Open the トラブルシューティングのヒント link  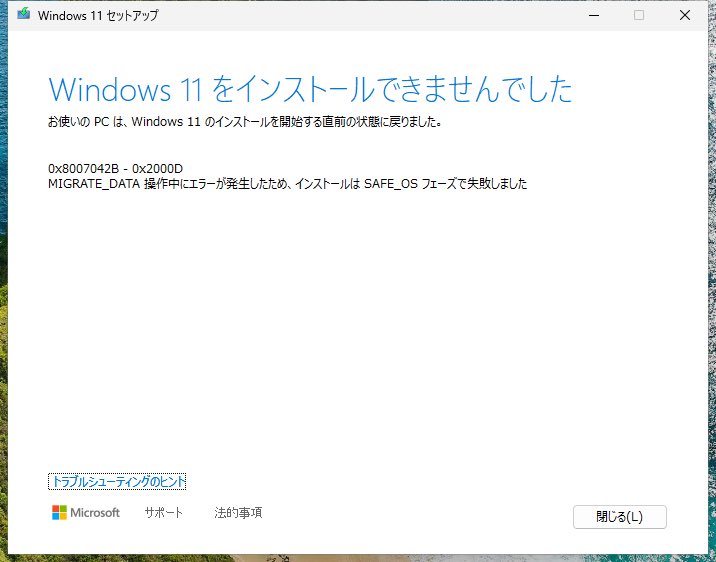pos(117,482)
